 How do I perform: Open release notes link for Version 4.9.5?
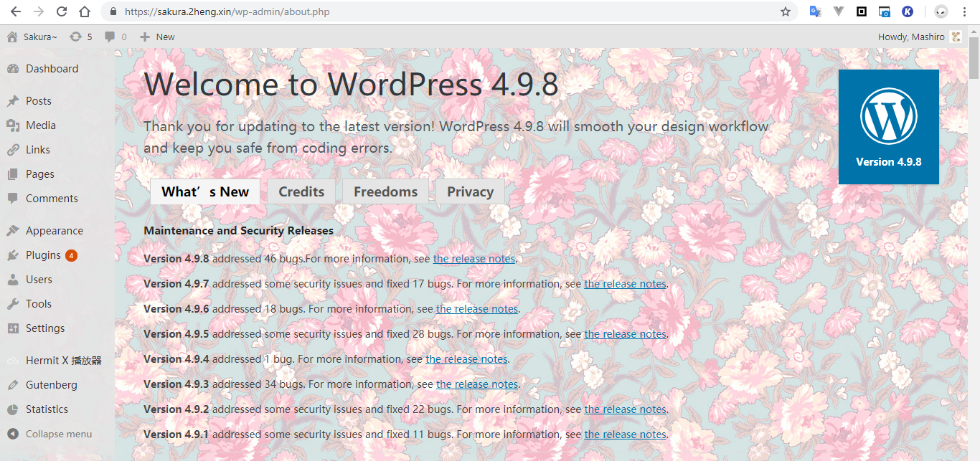click(625, 334)
